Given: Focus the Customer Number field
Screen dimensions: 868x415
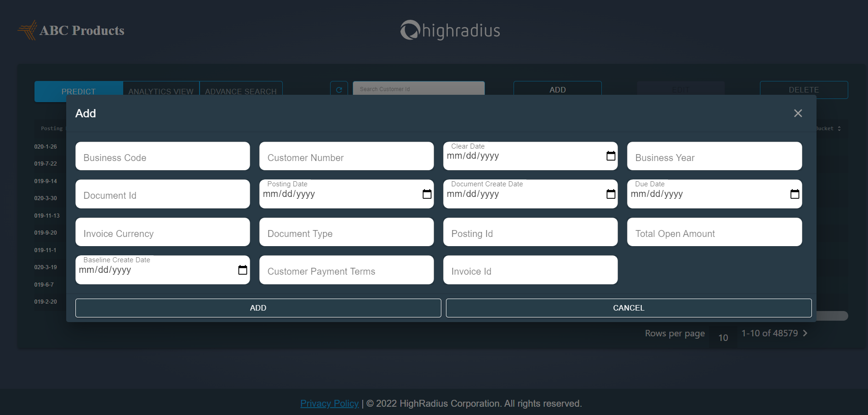Looking at the screenshot, I should [x=346, y=156].
